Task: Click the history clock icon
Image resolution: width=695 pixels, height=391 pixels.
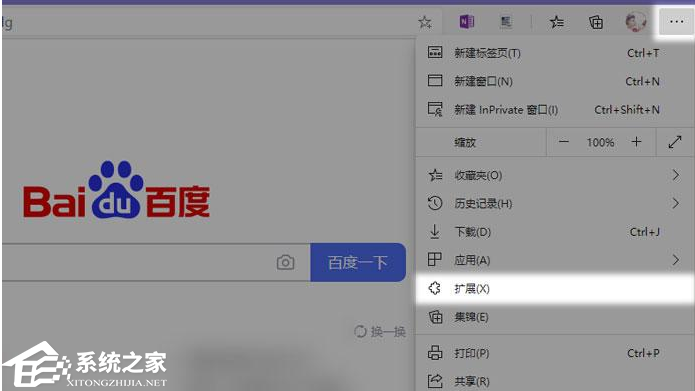Action: (435, 203)
